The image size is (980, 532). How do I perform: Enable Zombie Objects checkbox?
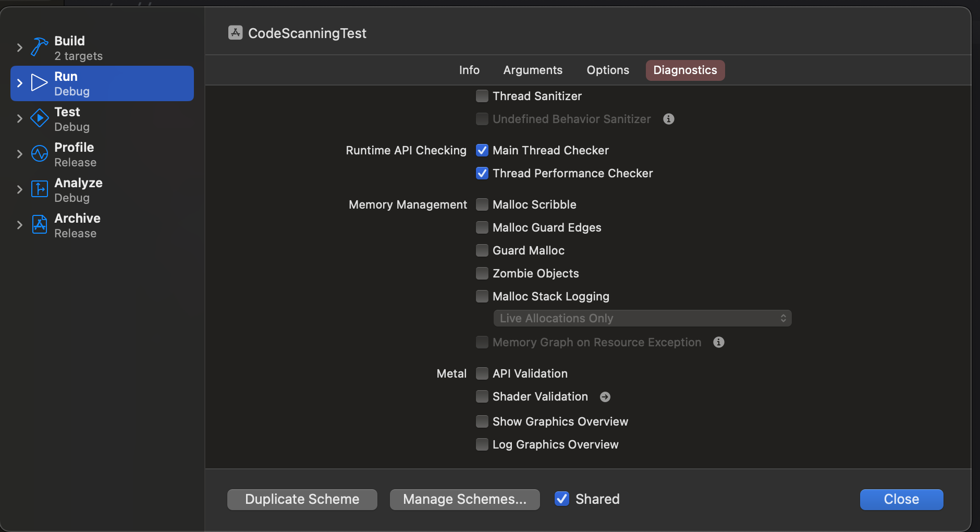[482, 273]
